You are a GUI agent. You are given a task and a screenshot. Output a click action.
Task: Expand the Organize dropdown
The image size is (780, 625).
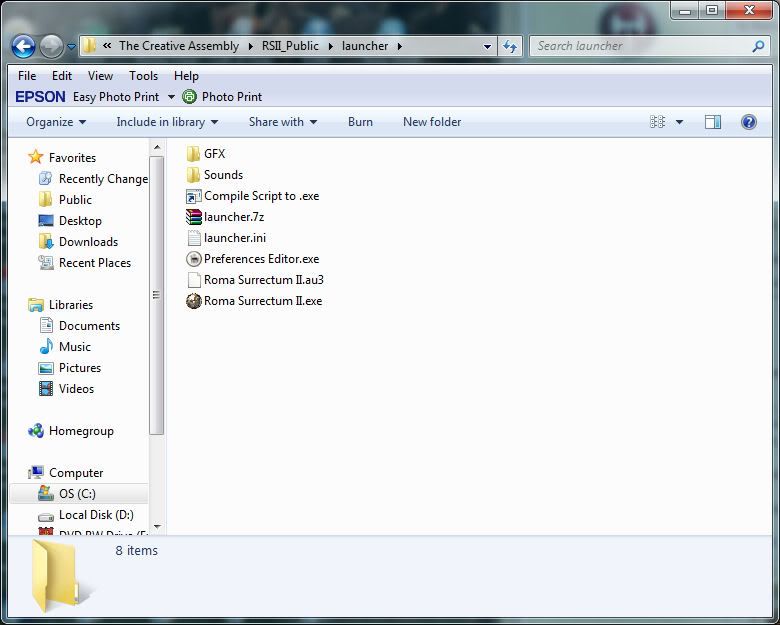pyautogui.click(x=56, y=122)
